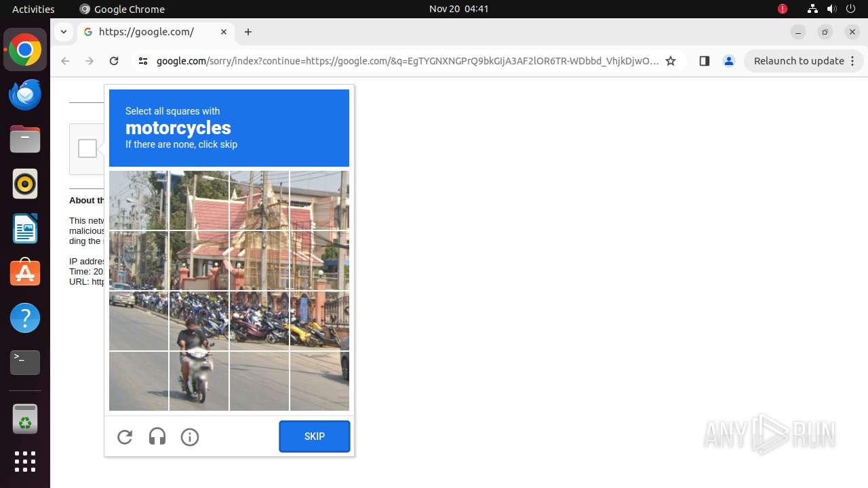The width and height of the screenshot is (868, 488).
Task: Open Help from the dock
Action: click(x=25, y=318)
